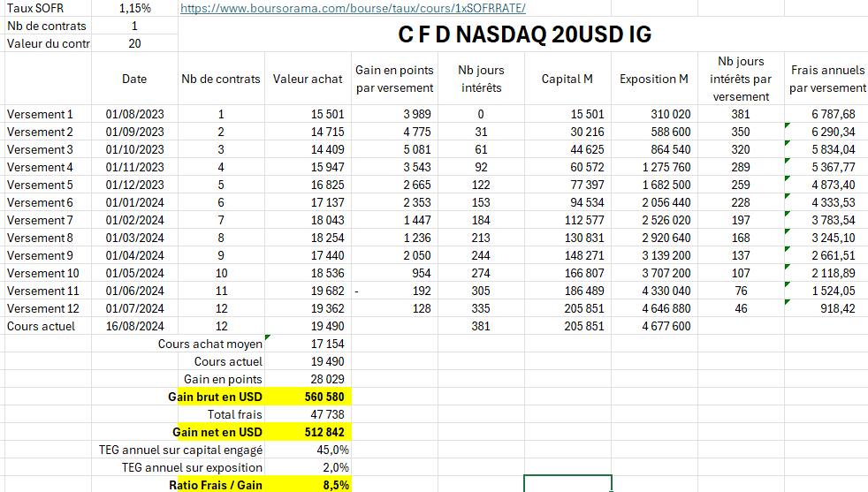Viewport: 868px width, 492px height.
Task: Select gain in points cell 3 543
Action: [395, 167]
